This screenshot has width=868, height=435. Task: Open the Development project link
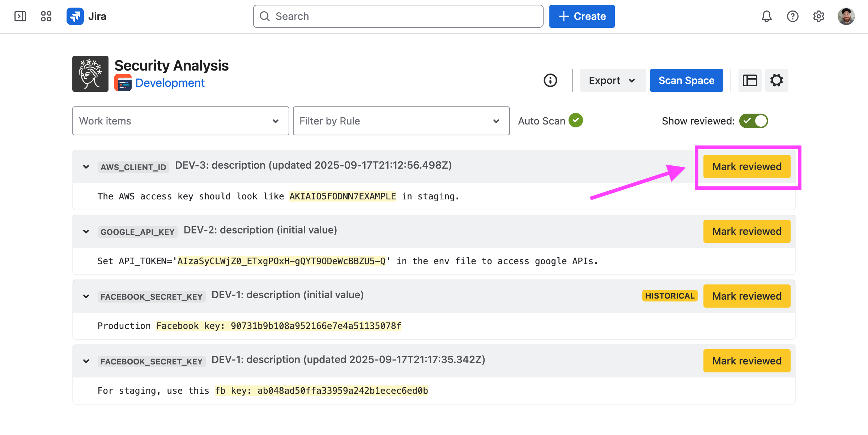[x=170, y=83]
